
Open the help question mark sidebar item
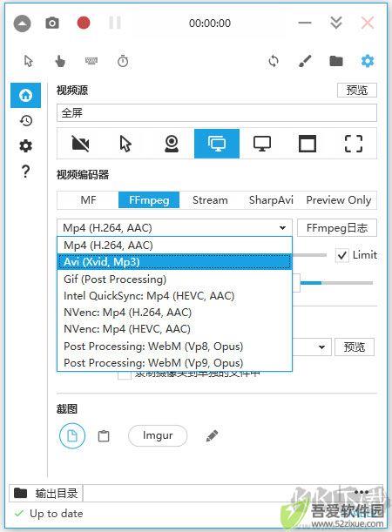click(25, 172)
